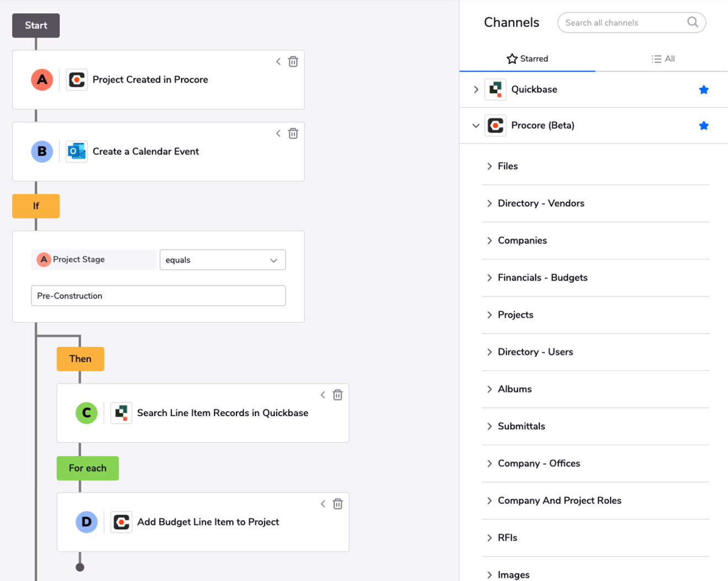Click the Quickbase icon on step C
The image size is (728, 581).
click(x=121, y=413)
